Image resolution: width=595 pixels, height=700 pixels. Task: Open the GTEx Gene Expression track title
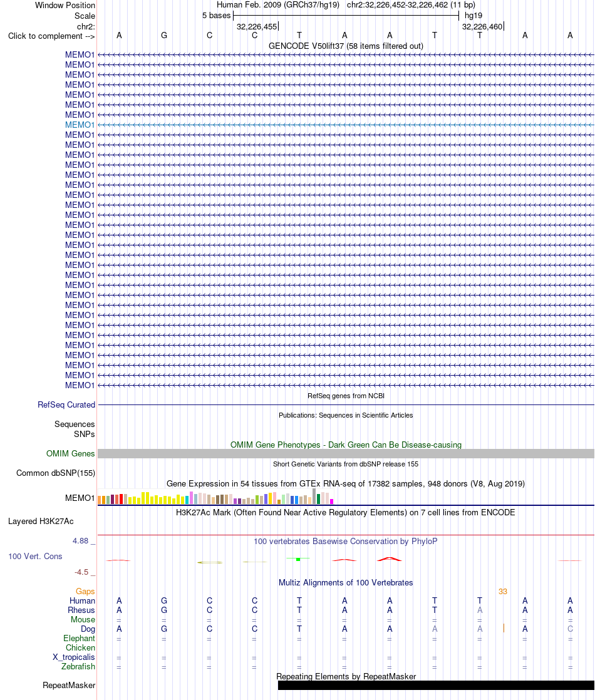[346, 483]
